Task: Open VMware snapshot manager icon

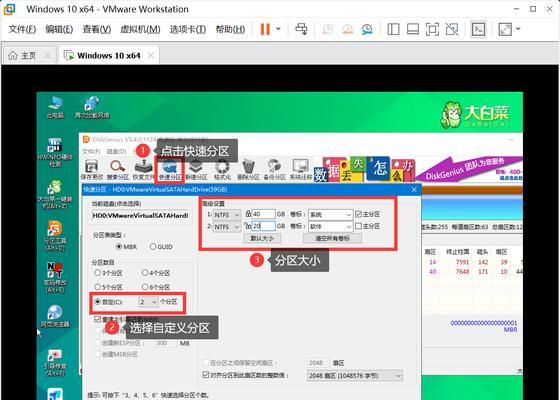Action: pos(367,29)
